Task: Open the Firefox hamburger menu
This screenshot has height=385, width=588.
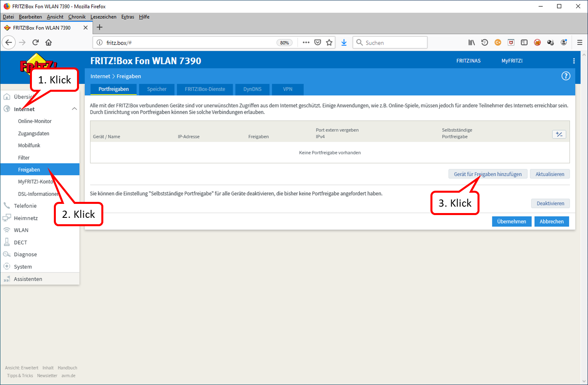Action: point(580,42)
